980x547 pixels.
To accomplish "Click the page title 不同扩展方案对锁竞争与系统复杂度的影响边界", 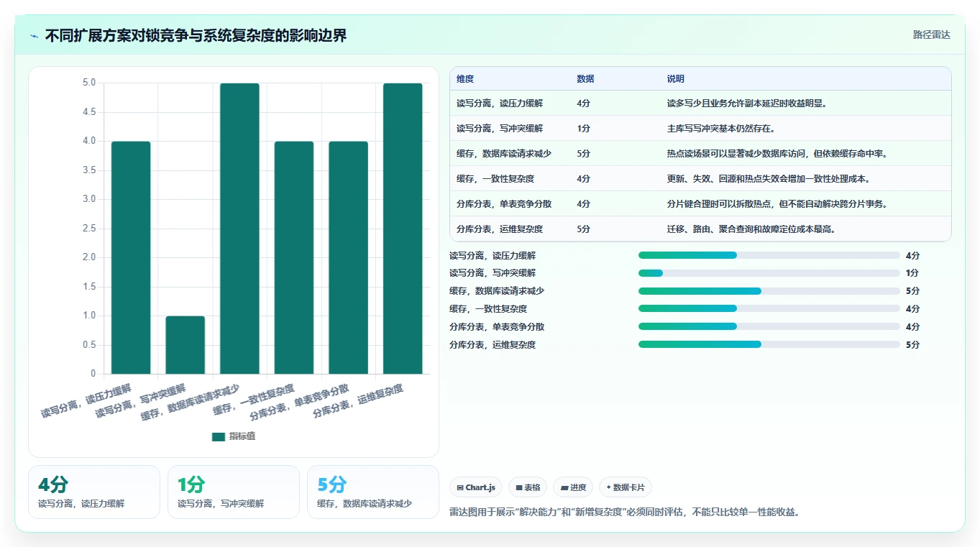I will (x=196, y=36).
